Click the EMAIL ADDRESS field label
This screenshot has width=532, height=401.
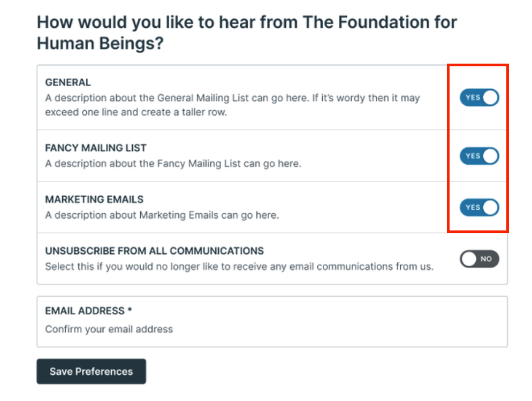(x=85, y=311)
